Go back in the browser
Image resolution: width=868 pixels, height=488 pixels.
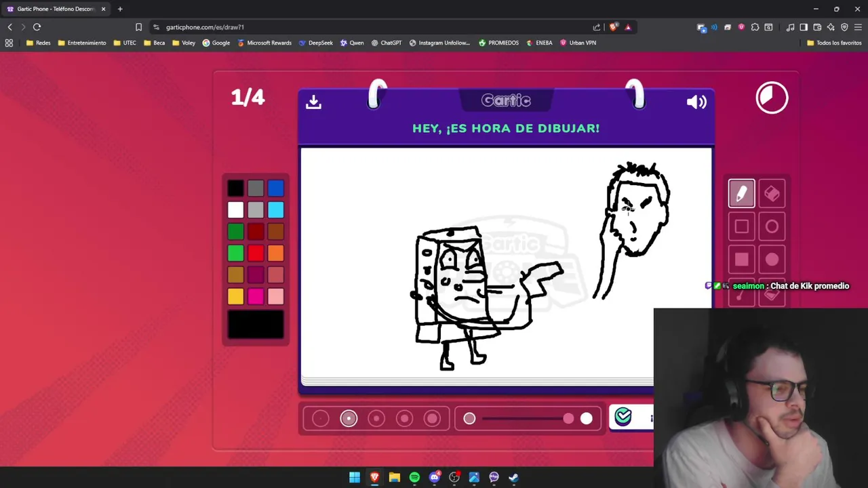9,27
